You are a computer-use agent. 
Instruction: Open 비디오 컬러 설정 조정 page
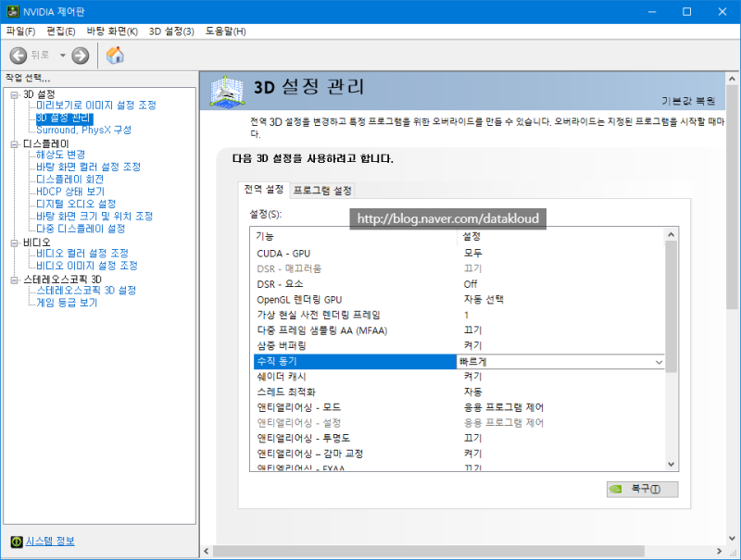(x=82, y=253)
